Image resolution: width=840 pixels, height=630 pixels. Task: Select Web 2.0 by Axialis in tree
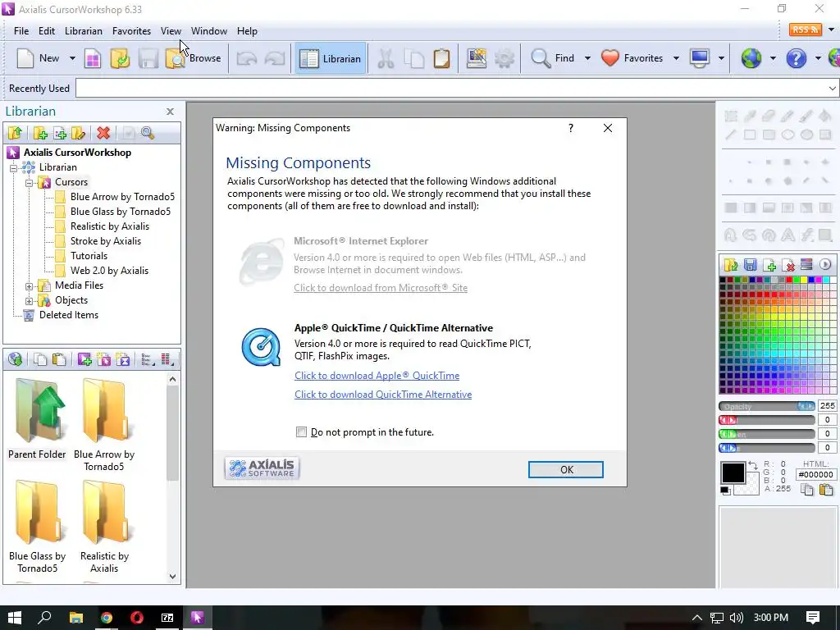point(109,271)
